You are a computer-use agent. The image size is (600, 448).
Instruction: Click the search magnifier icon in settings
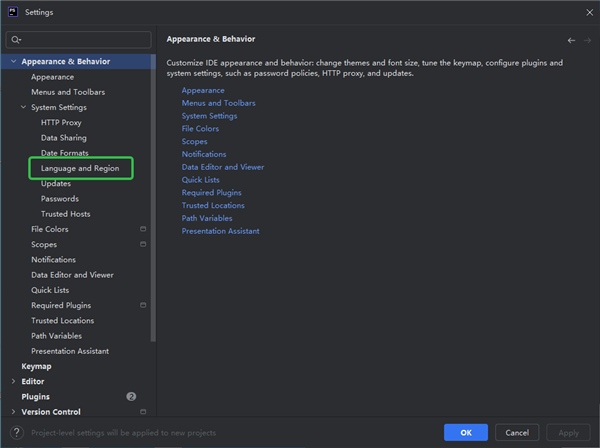16,40
